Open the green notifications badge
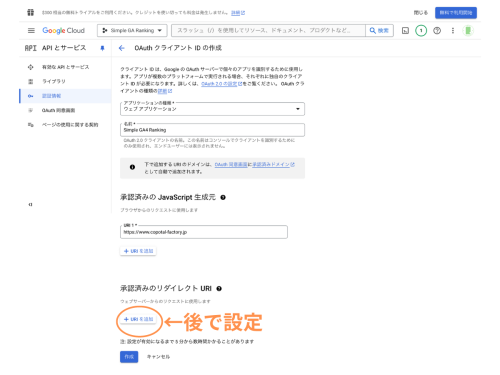The height and width of the screenshot is (375, 500). click(421, 31)
